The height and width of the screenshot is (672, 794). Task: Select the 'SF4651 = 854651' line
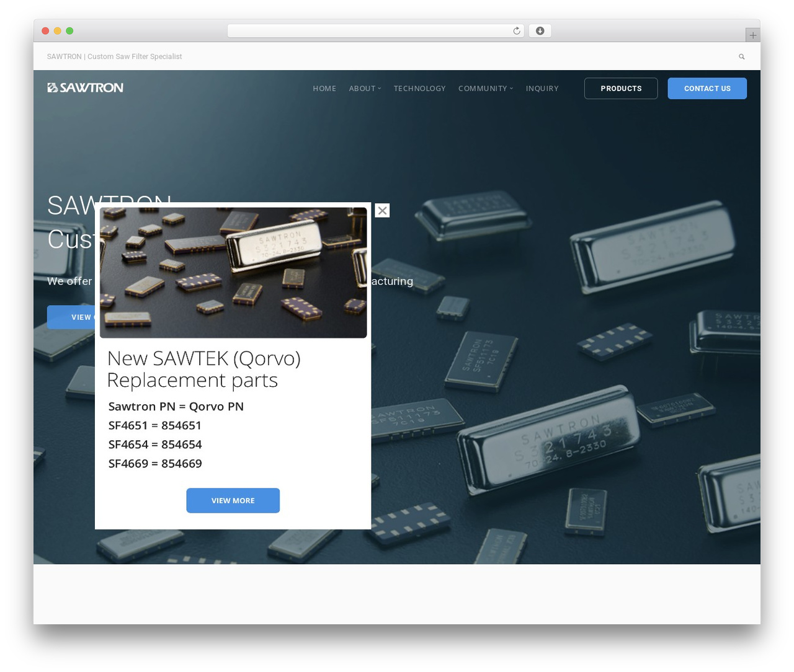click(x=154, y=425)
